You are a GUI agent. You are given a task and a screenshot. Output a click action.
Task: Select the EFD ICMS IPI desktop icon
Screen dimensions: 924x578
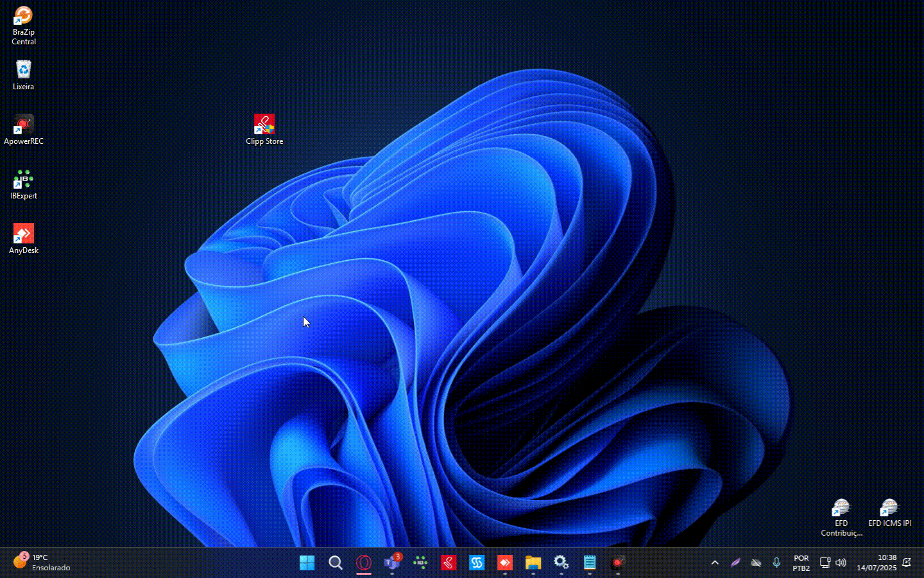(889, 509)
